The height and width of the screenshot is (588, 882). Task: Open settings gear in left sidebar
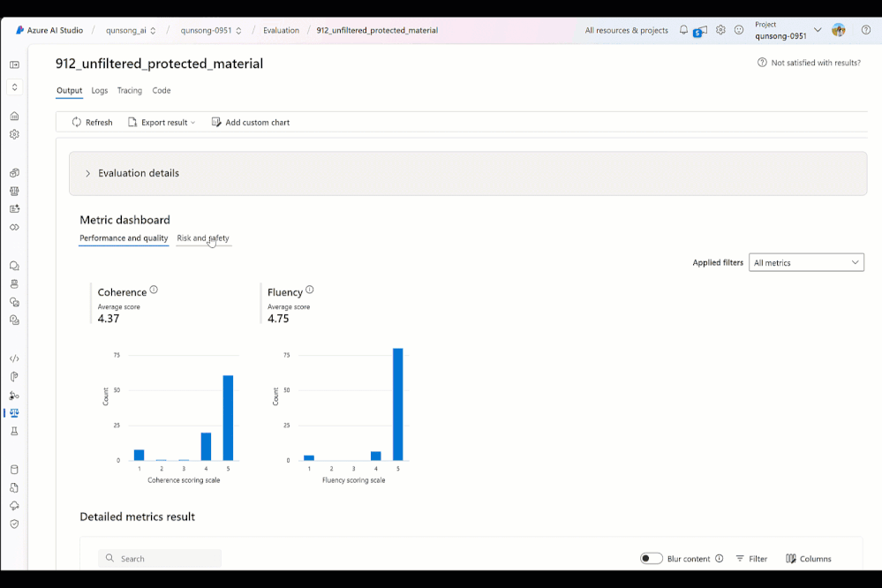(15, 134)
